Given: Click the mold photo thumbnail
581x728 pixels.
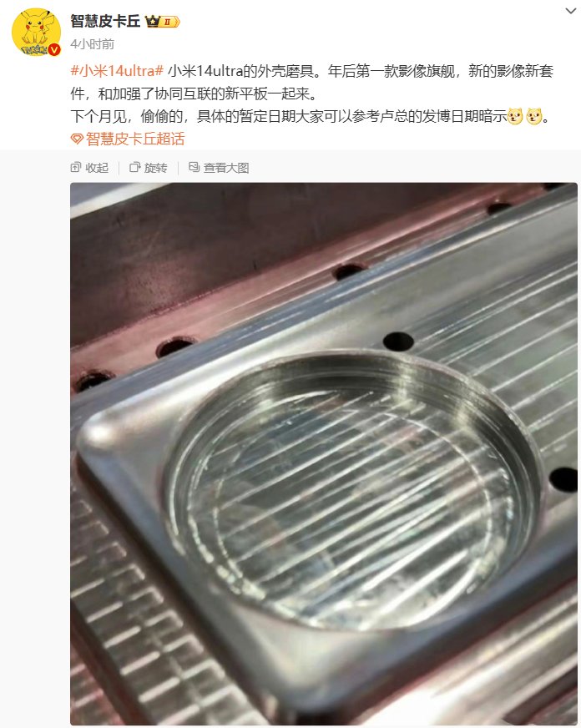Looking at the screenshot, I should click(324, 453).
